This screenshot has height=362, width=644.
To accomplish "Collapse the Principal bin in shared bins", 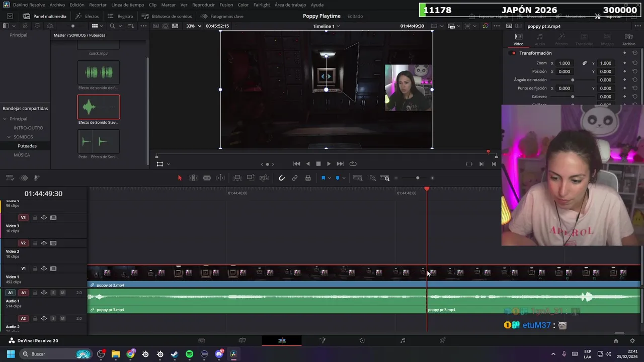I will coord(5,119).
